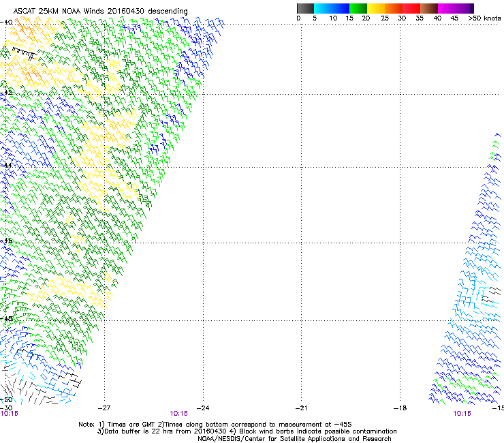Click the 'Note: 1) Times are GMT' footnote line
Viewport: 504px width, 443px height.
point(215,425)
